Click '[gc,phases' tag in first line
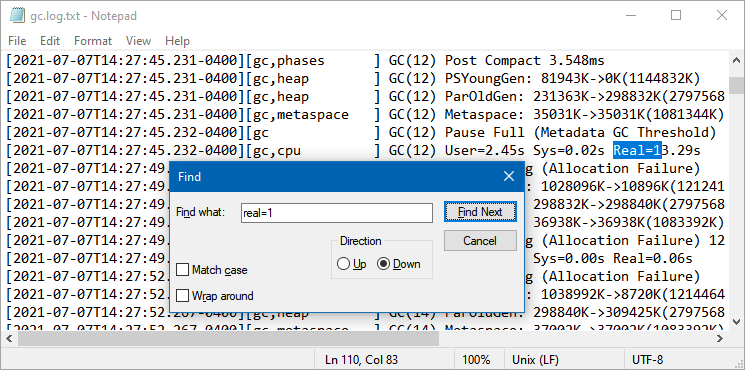745x370 pixels. (x=285, y=61)
